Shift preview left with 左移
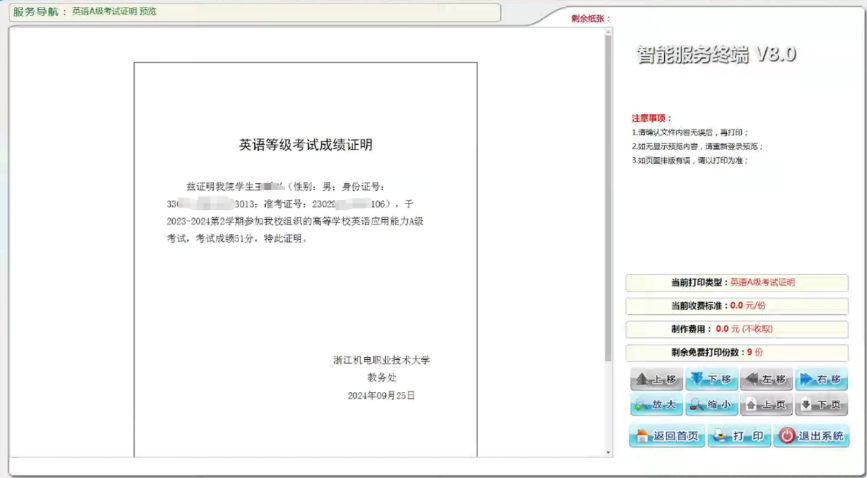Viewport: 867px width, 478px height. (x=766, y=380)
